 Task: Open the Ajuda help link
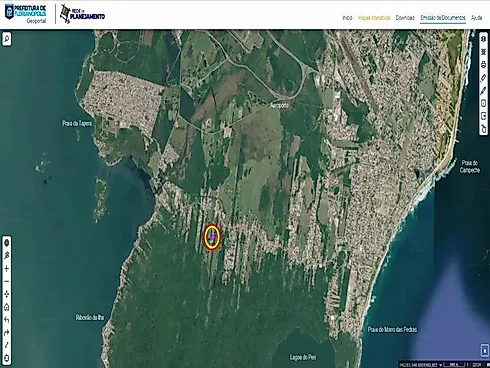tap(477, 18)
